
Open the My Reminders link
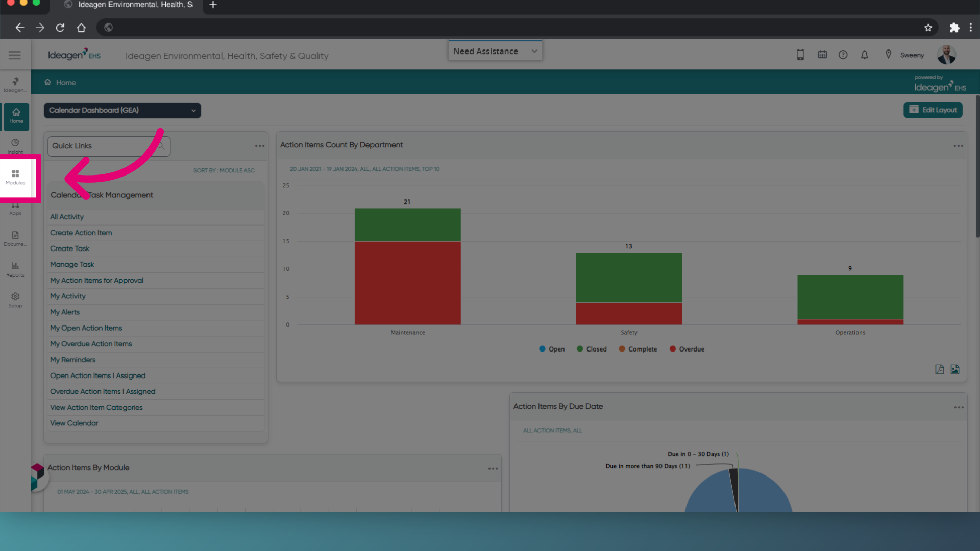(72, 359)
